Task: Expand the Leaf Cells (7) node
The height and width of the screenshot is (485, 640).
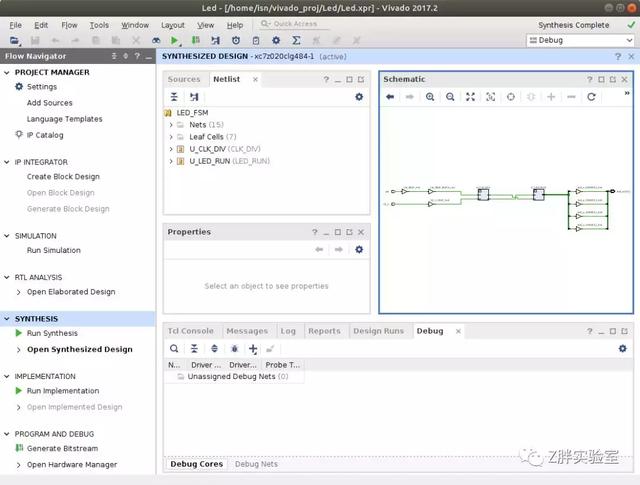Action: click(x=171, y=137)
